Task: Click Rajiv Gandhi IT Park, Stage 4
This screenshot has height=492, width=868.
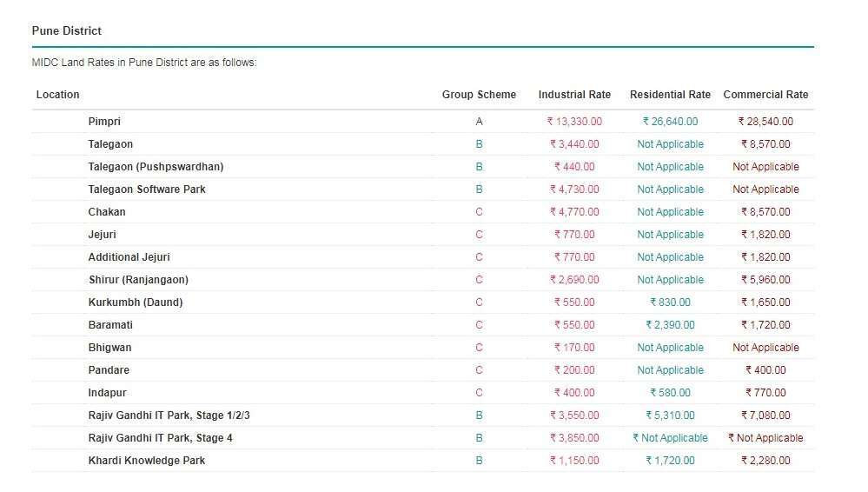Action: coord(161,438)
